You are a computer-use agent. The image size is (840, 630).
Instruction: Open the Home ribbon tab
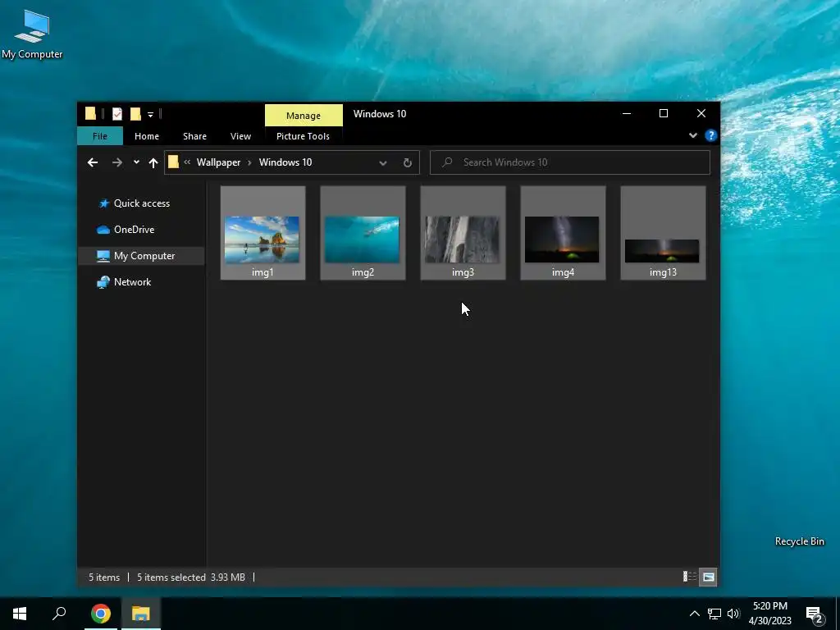[147, 136]
